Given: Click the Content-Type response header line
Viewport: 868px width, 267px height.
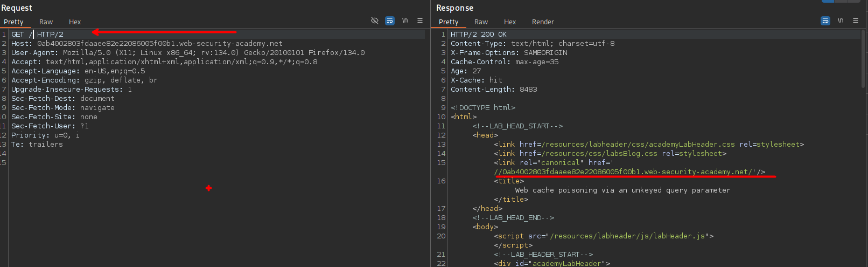Looking at the screenshot, I should pos(533,43).
